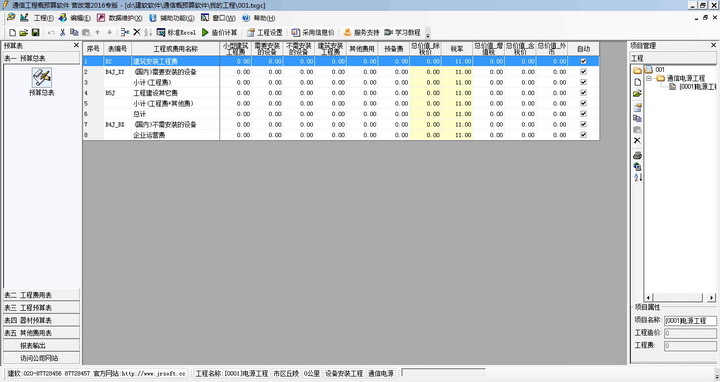720x382 pixels.
Task: Click the 访问公司网站 button
Action: pyautogui.click(x=41, y=358)
